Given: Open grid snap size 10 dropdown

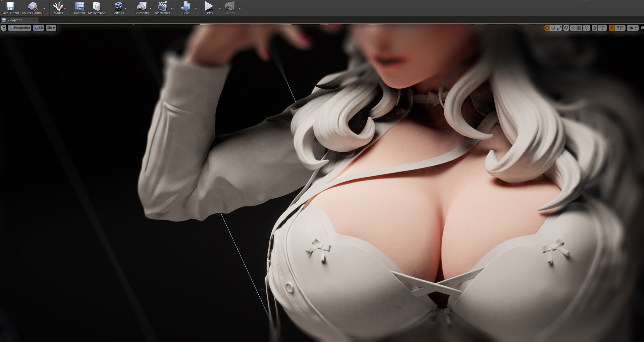Looking at the screenshot, I should click(x=587, y=28).
